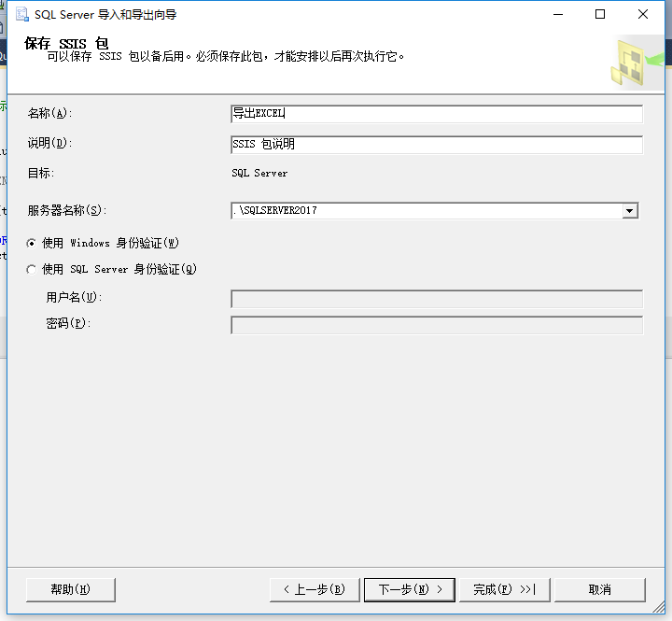Go back with 上一步(B) button
Screen dimensions: 672x621
point(315,589)
